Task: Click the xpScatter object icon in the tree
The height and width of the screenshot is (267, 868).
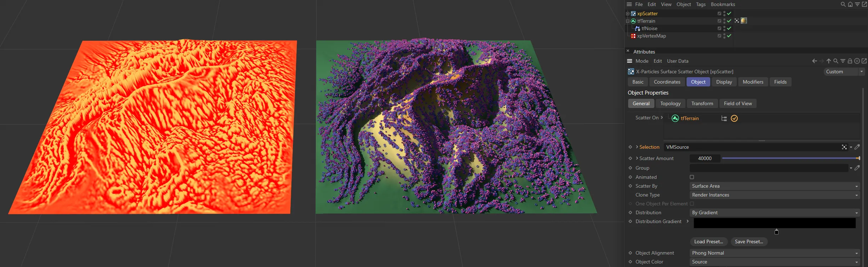Action: [633, 13]
